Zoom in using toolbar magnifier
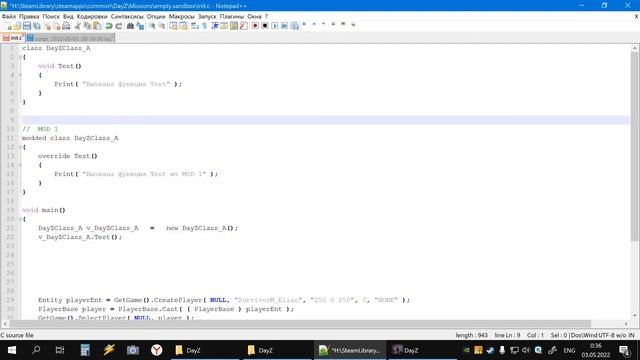 (152, 26)
